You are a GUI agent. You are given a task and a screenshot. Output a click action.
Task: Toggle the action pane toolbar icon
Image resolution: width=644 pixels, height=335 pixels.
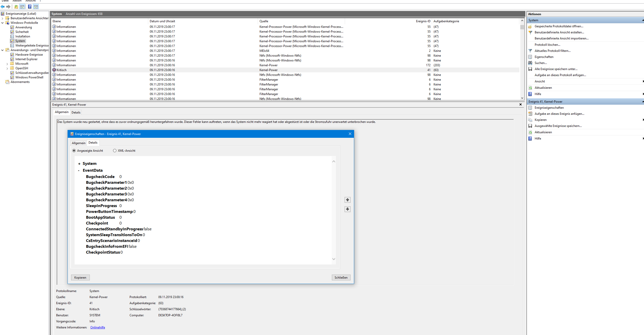click(x=36, y=7)
